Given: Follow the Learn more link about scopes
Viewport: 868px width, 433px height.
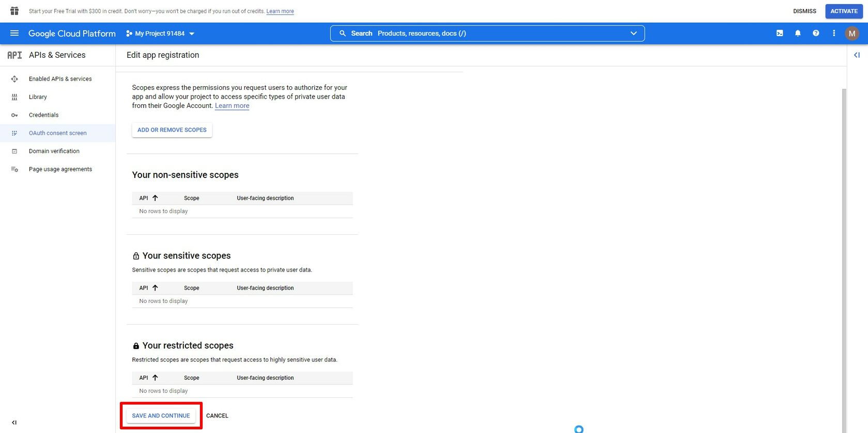Looking at the screenshot, I should [x=232, y=106].
